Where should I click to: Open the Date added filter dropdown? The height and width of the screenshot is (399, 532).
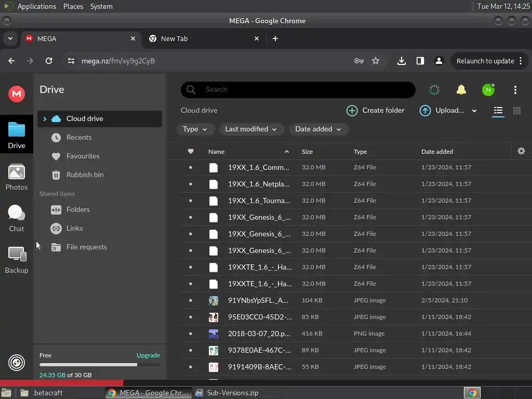tap(318, 129)
